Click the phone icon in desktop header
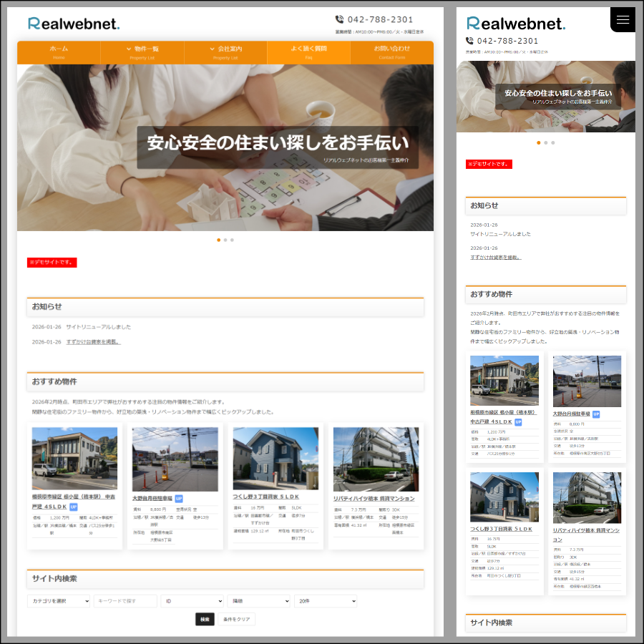The image size is (644, 644). click(339, 19)
